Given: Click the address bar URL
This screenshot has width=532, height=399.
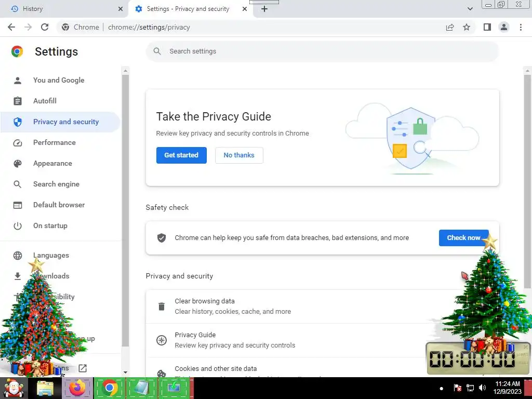Looking at the screenshot, I should pyautogui.click(x=149, y=27).
